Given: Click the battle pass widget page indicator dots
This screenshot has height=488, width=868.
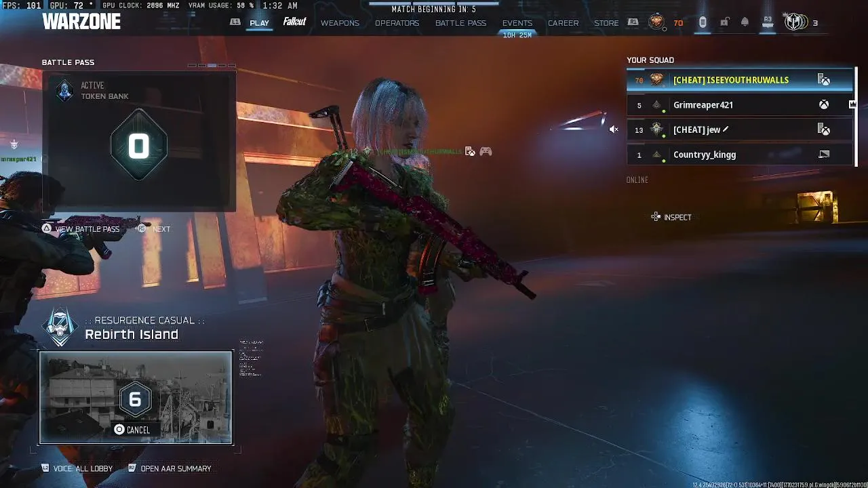Looking at the screenshot, I should (x=212, y=66).
